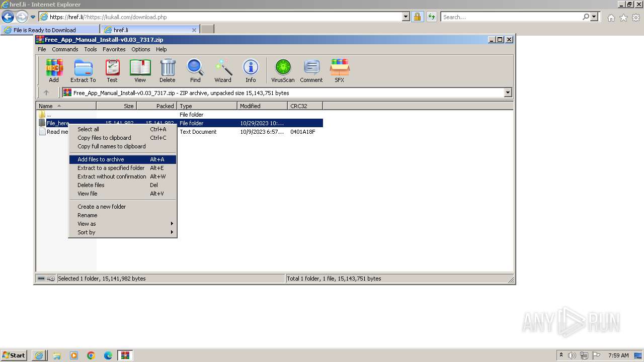644x362 pixels.
Task: Click the Internet Explorer back arrow
Action: (8, 17)
